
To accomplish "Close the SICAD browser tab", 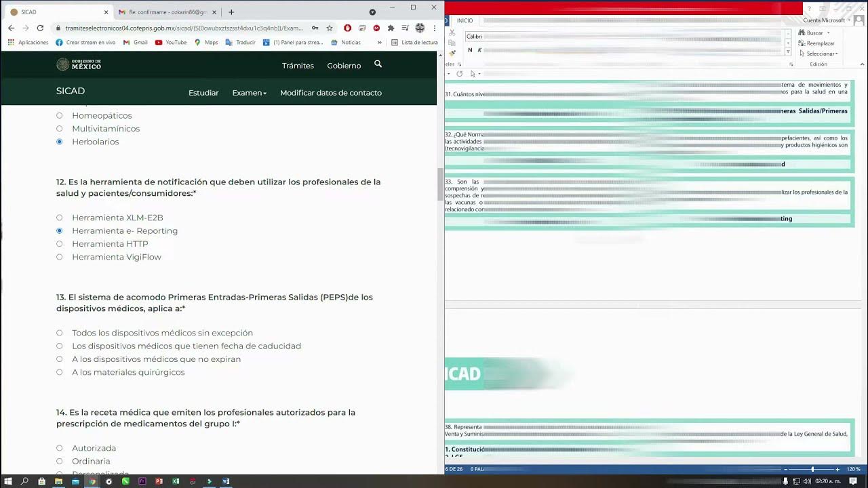I will click(106, 12).
